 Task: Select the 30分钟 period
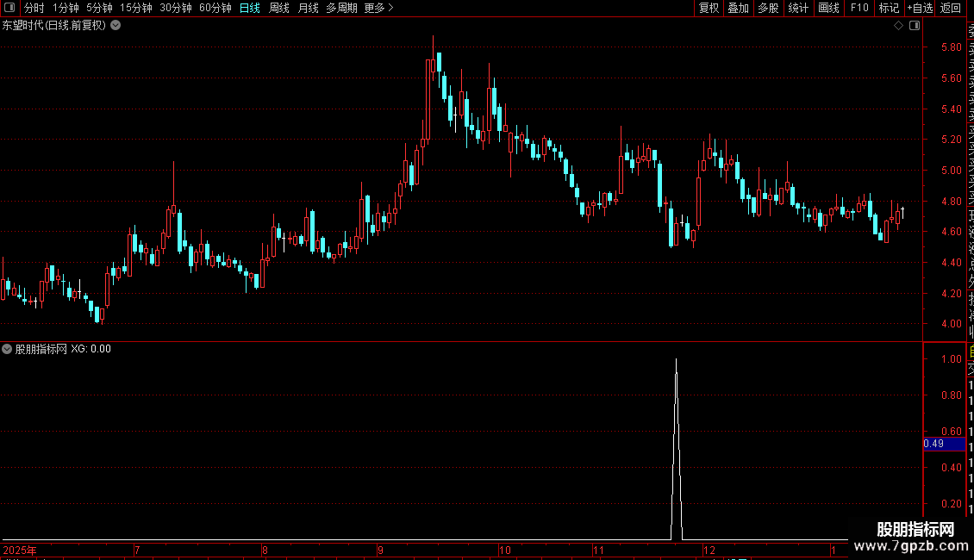[176, 8]
